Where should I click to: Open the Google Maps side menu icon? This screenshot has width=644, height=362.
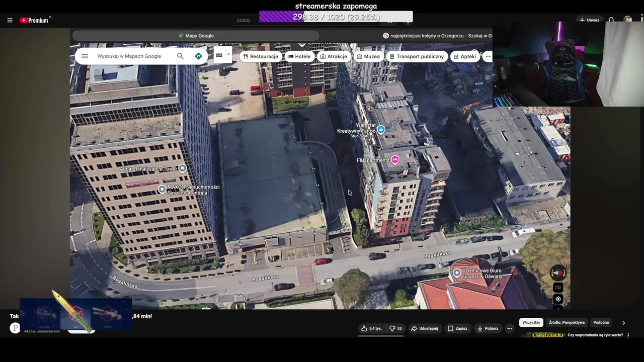85,56
